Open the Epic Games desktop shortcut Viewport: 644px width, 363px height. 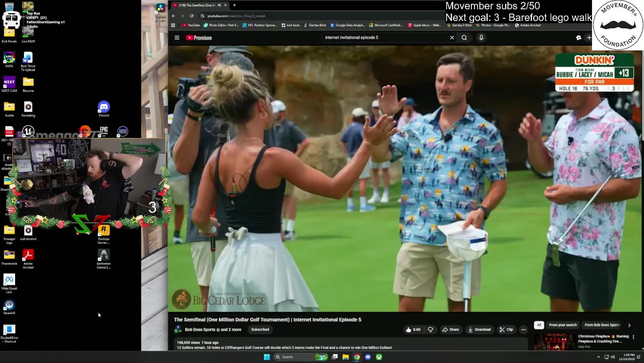(x=104, y=131)
